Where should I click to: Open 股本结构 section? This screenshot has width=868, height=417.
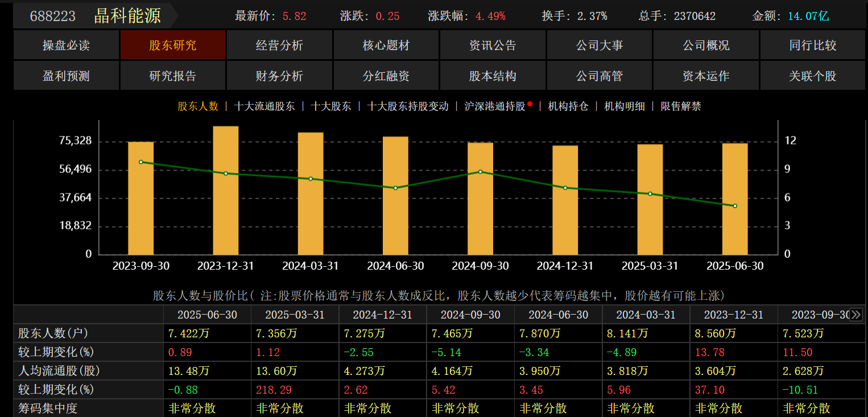[493, 76]
